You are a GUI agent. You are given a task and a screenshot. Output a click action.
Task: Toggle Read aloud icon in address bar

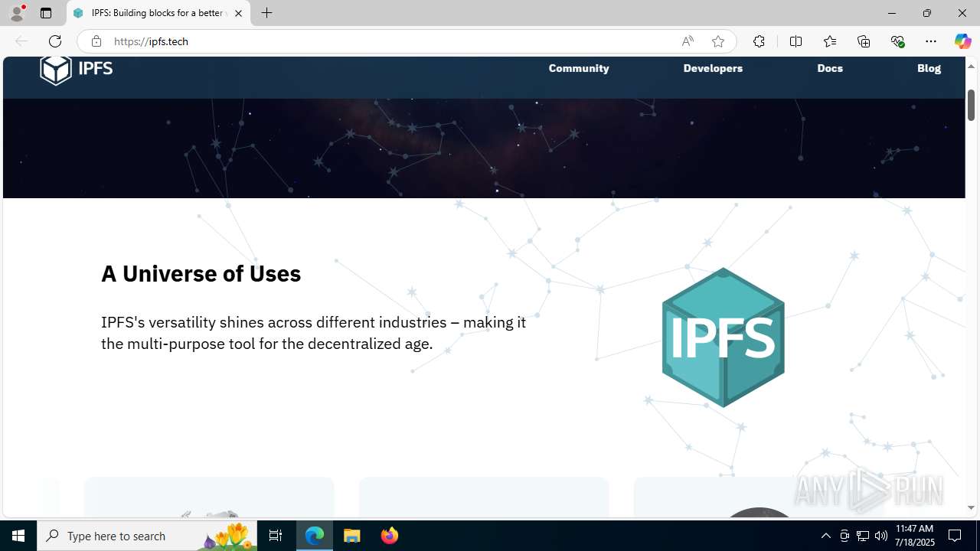click(688, 41)
